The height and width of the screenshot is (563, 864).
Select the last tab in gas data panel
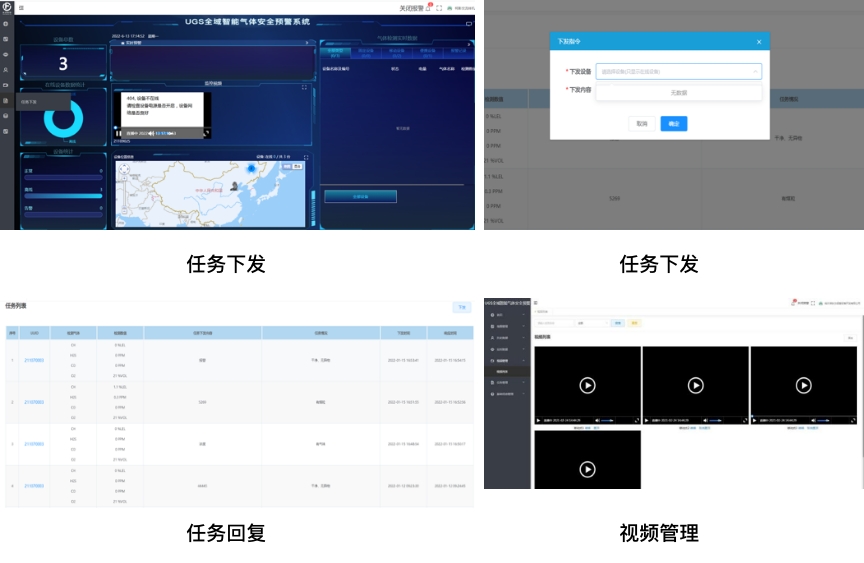pyautogui.click(x=458, y=51)
